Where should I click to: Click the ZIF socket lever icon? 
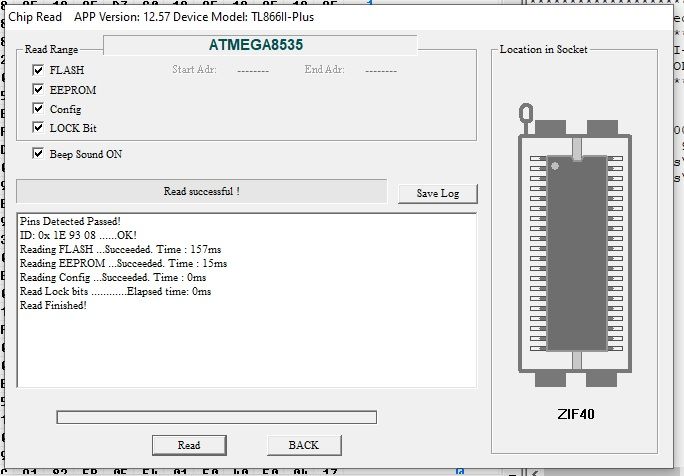point(526,118)
